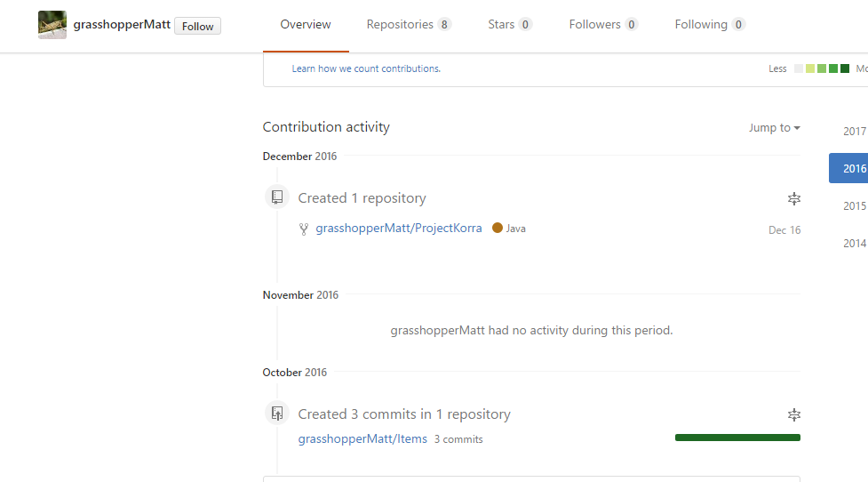Open the grasshopperMatt/Items repository link
The image size is (868, 482).
(362, 438)
